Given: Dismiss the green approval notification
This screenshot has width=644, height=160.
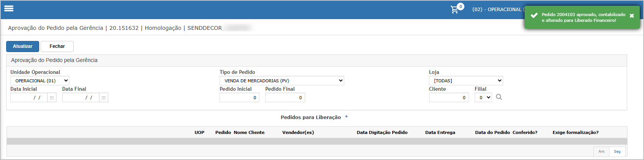Looking at the screenshot, I should [632, 16].
